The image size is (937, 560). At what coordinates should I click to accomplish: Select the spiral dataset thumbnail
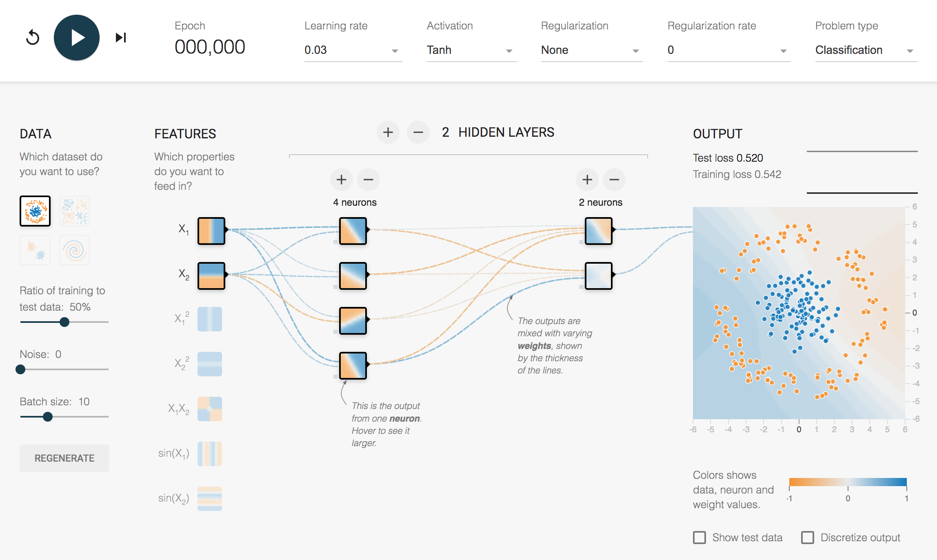(x=74, y=250)
